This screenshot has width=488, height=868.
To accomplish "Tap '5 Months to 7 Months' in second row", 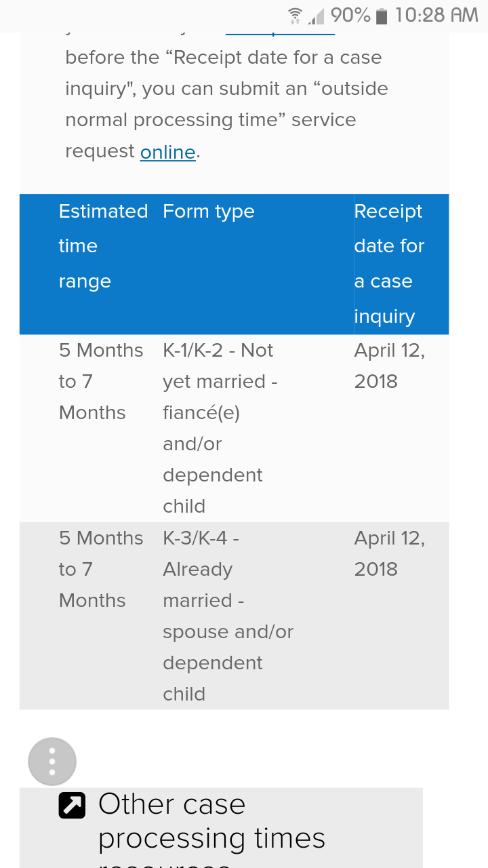I will [101, 569].
